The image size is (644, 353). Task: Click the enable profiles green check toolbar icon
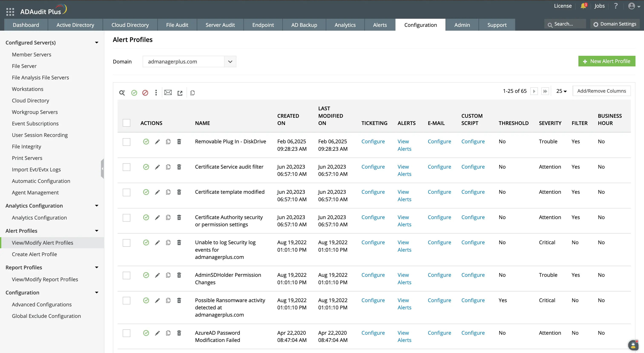click(x=134, y=93)
